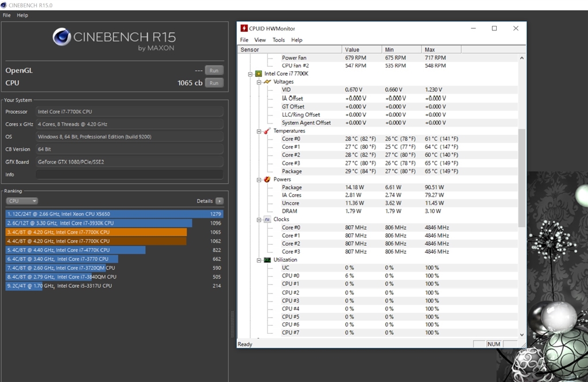
Task: Click the Clocks waveform icon
Action: (268, 219)
